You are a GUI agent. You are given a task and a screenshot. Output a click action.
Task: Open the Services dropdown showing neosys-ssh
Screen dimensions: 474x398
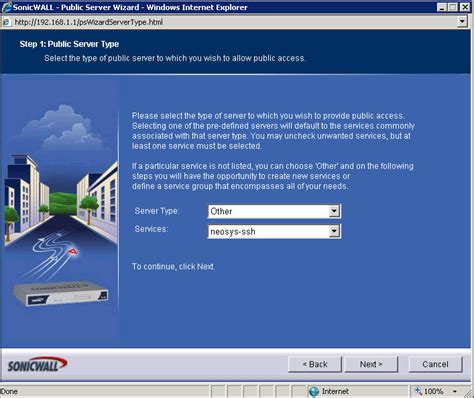tap(274, 231)
